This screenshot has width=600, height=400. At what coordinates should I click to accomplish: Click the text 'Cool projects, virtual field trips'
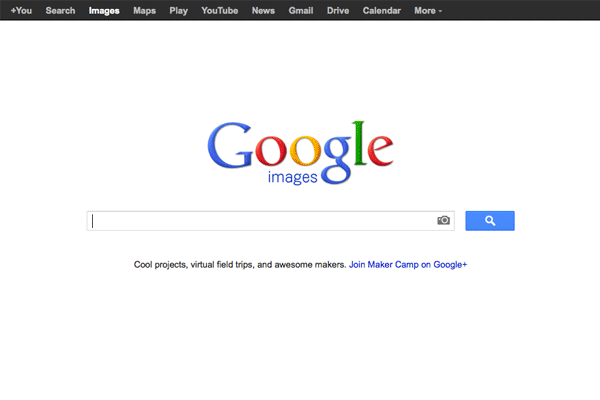[193, 264]
